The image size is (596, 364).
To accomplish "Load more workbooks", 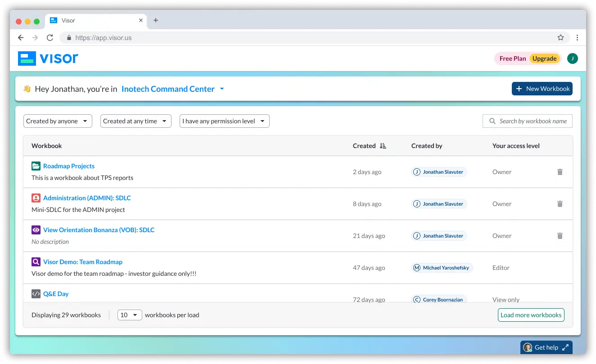I will pos(531,315).
